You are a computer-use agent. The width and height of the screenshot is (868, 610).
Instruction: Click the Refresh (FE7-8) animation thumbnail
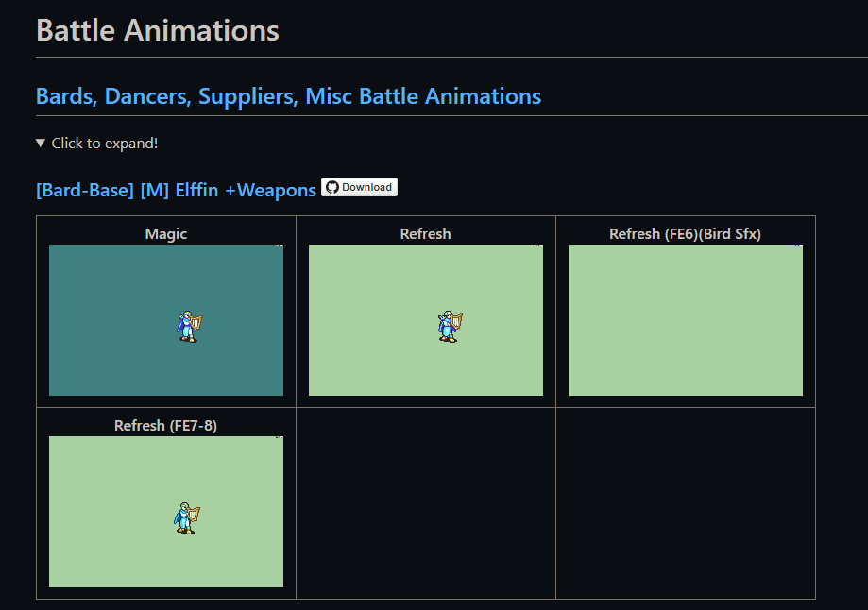point(166,512)
